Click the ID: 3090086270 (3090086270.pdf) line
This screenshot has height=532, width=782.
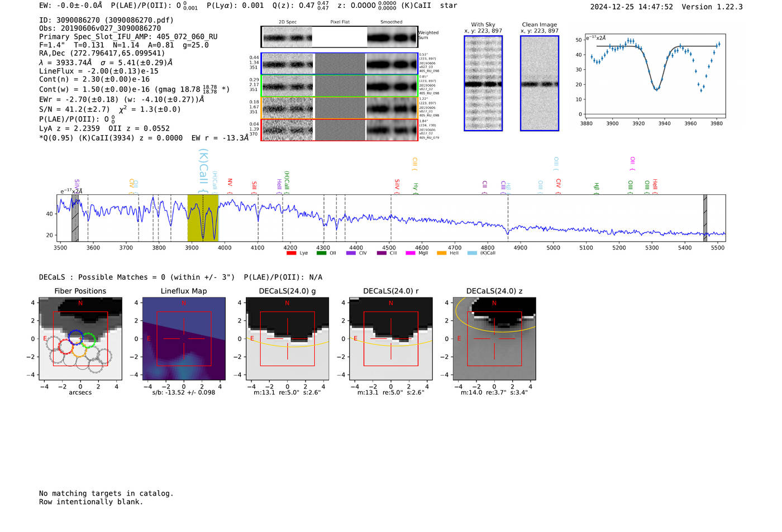pyautogui.click(x=106, y=20)
